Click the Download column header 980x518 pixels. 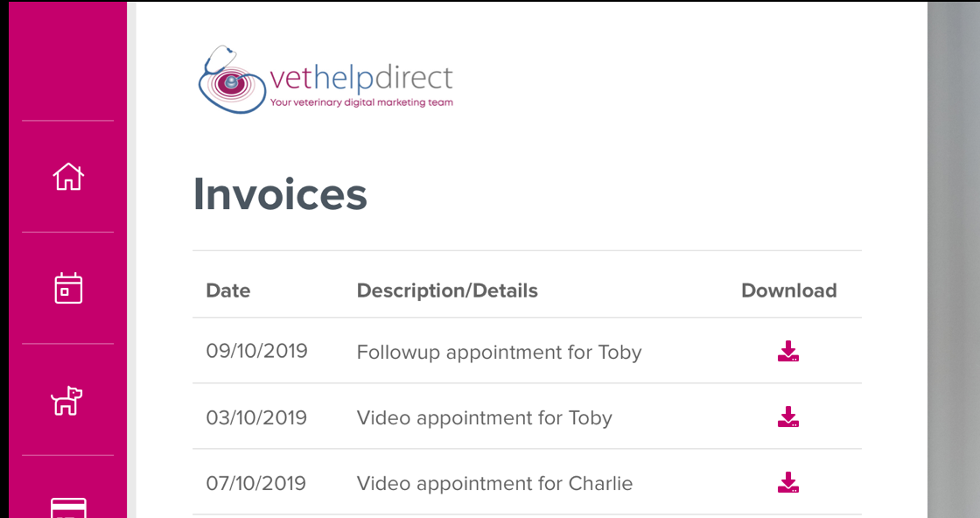(x=788, y=290)
